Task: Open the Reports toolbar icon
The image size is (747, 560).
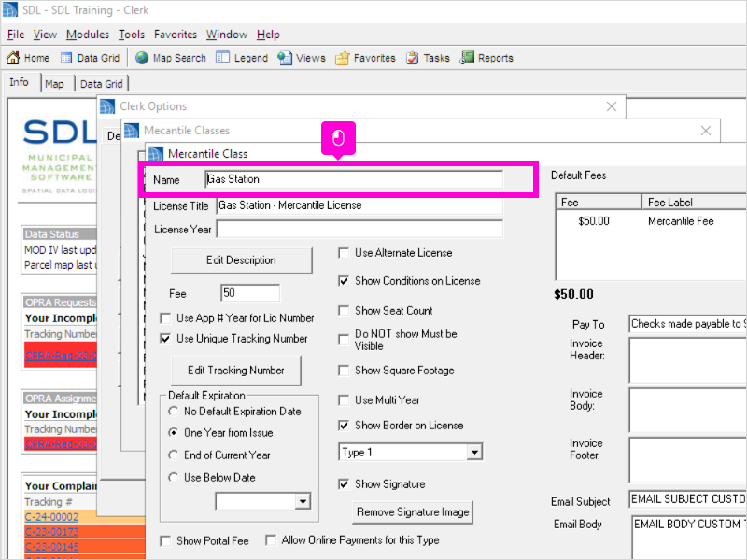Action: click(x=467, y=58)
